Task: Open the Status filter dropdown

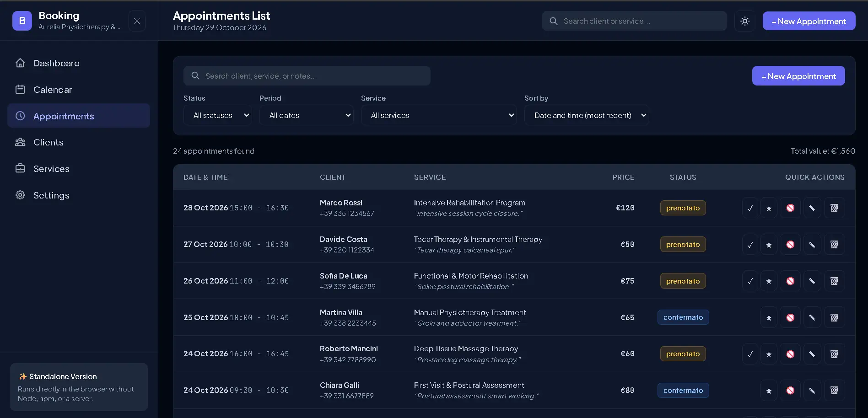Action: click(x=218, y=115)
